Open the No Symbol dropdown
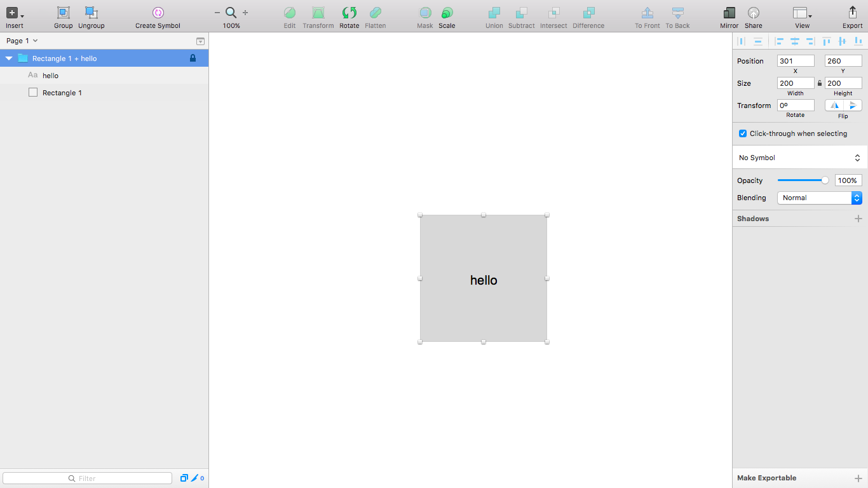Image resolution: width=868 pixels, height=488 pixels. pyautogui.click(x=799, y=158)
